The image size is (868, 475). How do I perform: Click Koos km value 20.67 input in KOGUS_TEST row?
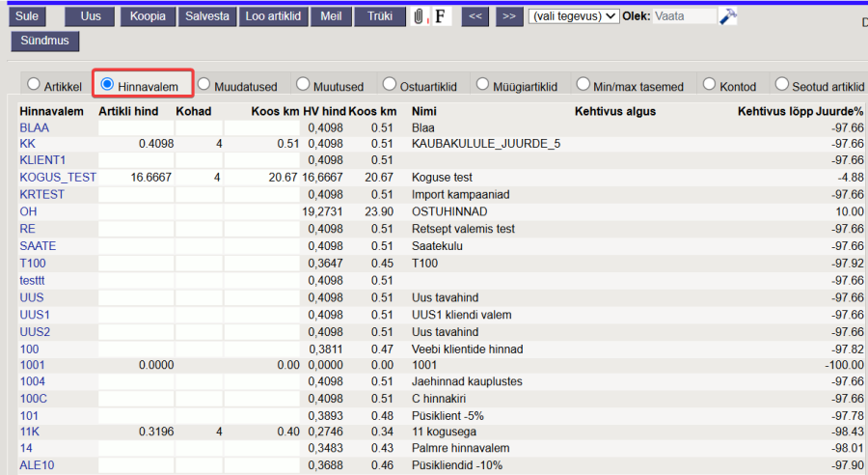pos(262,178)
